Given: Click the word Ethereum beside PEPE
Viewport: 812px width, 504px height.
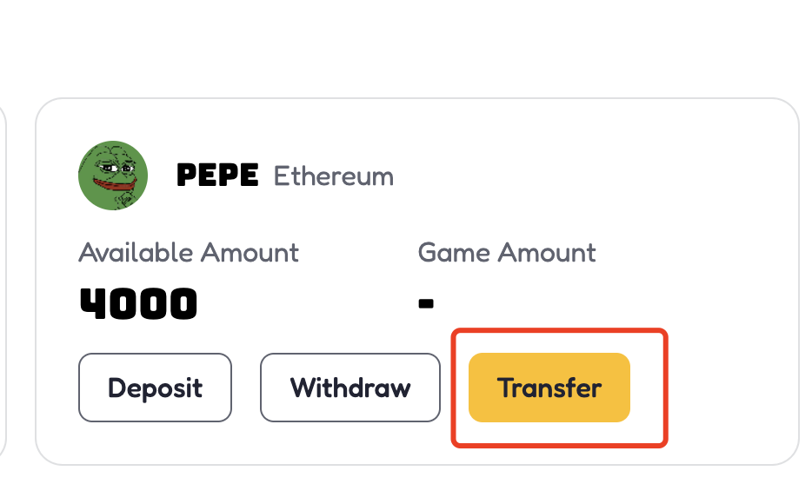Looking at the screenshot, I should [x=334, y=176].
